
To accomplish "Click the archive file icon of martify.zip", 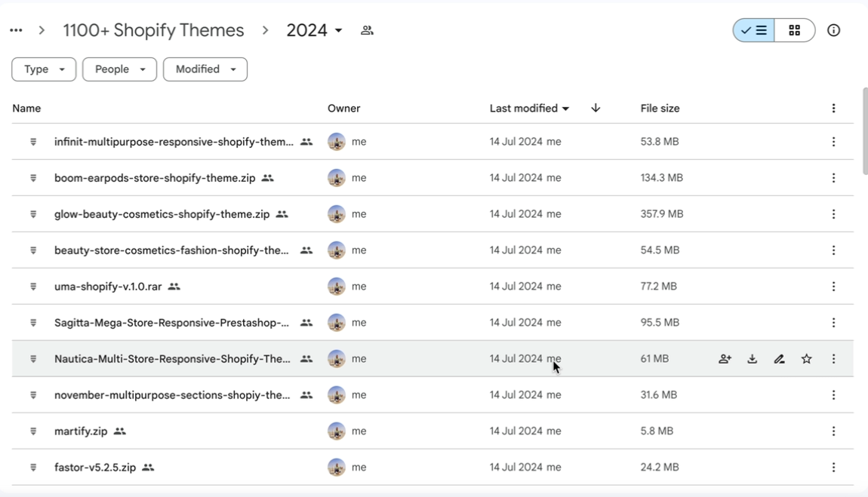I will [x=33, y=431].
